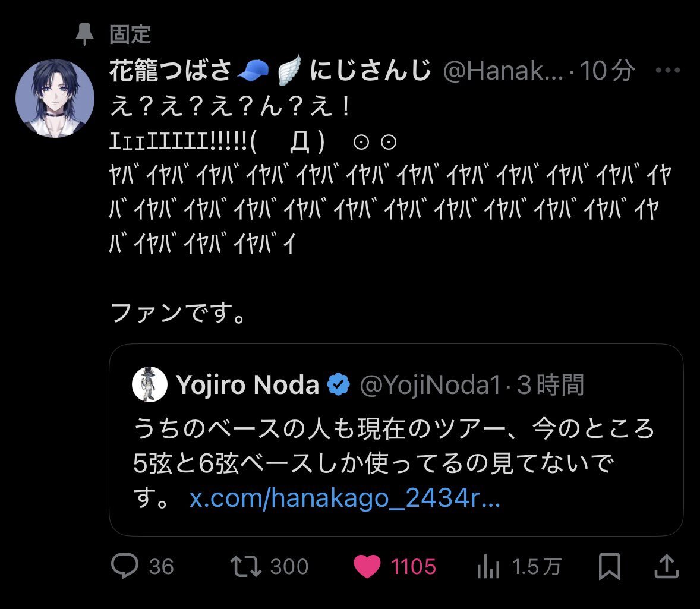Open the view analytics bar chart icon
This screenshot has width=700, height=609.
tap(488, 567)
